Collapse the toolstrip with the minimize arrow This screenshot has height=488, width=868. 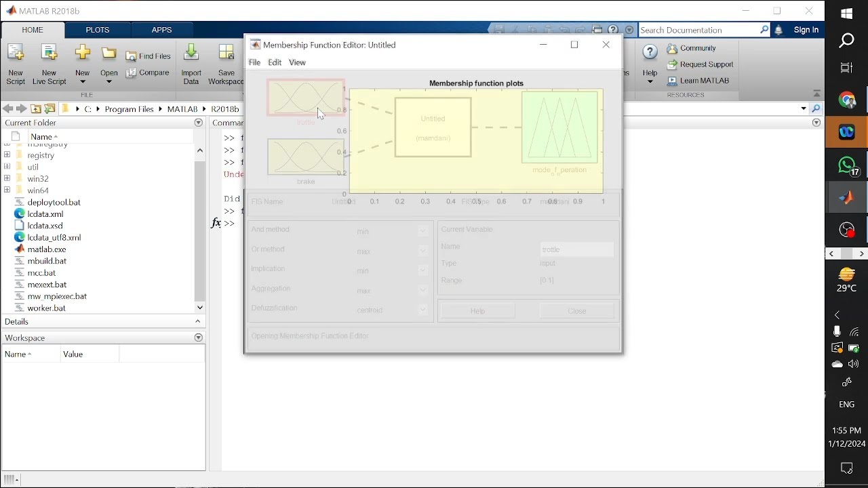coord(816,94)
